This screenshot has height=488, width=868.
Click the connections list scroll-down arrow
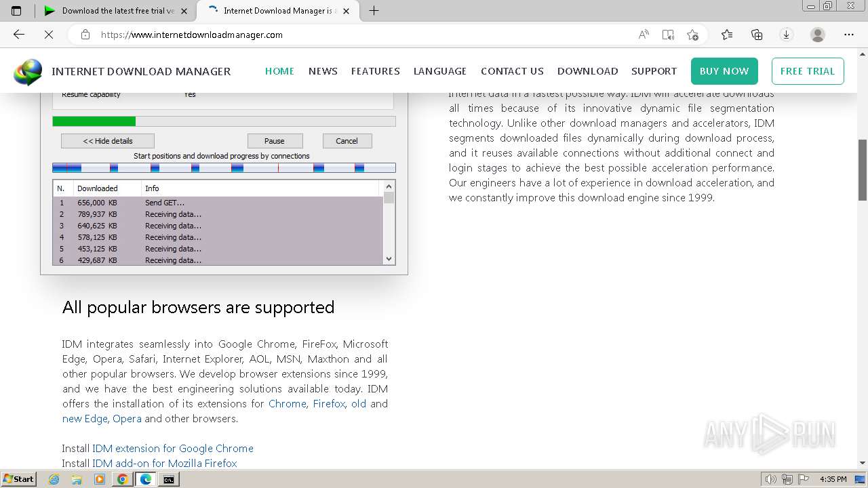389,259
